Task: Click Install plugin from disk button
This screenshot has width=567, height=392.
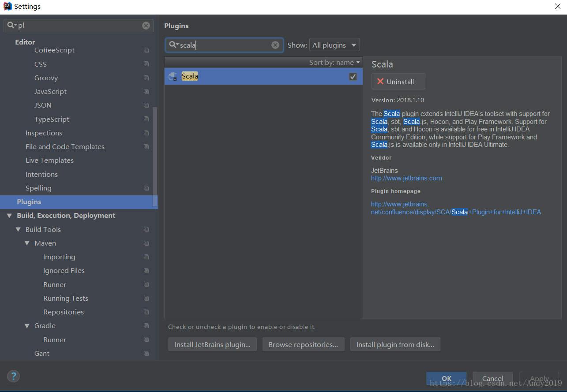Action: (x=395, y=344)
